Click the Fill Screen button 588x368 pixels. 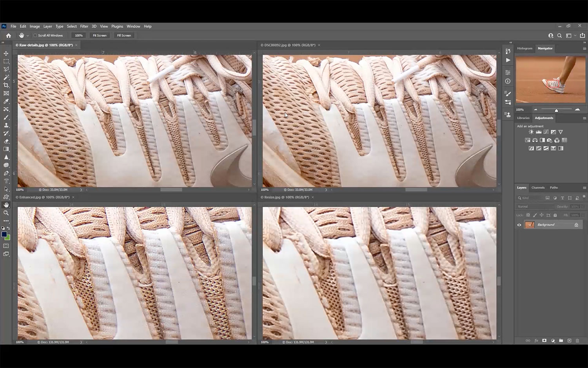124,35
